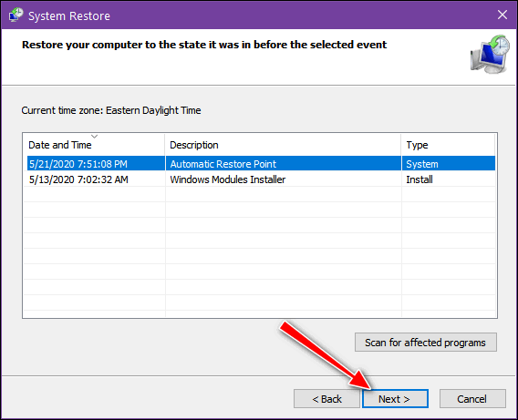
Task: Sort by Description column header
Action: pyautogui.click(x=283, y=145)
